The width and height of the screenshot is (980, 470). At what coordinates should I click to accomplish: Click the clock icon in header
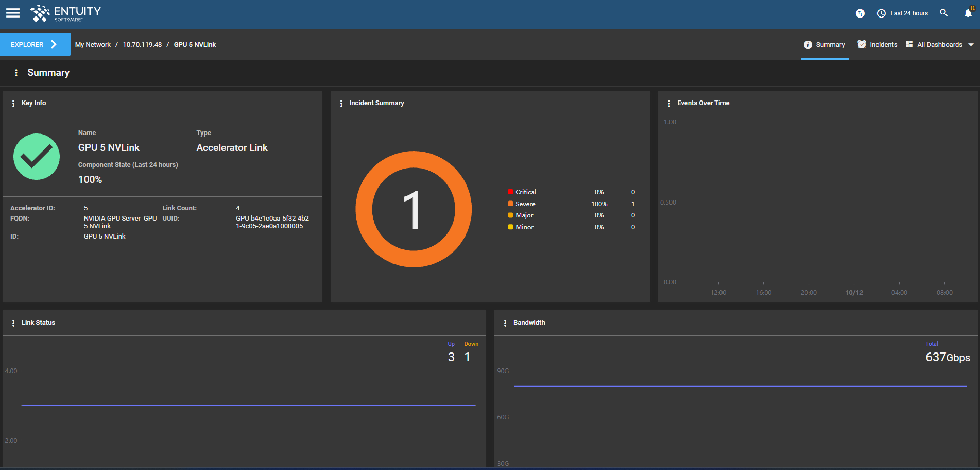click(x=881, y=13)
